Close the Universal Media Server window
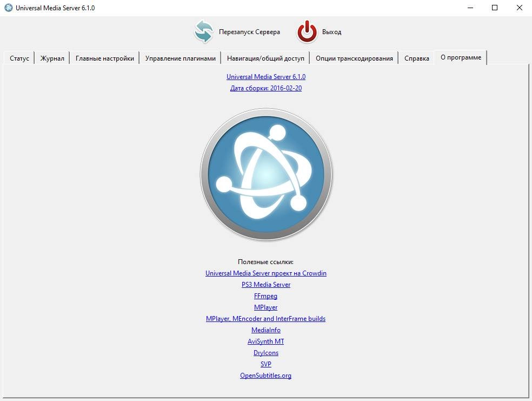The width and height of the screenshot is (532, 401). click(520, 8)
